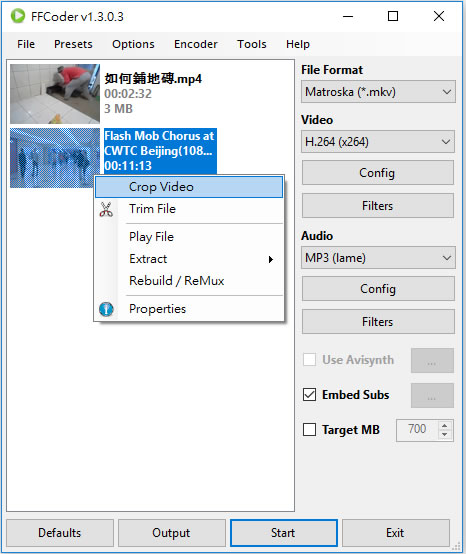Click the Audio Config button
This screenshot has width=466, height=554.
coord(378,289)
